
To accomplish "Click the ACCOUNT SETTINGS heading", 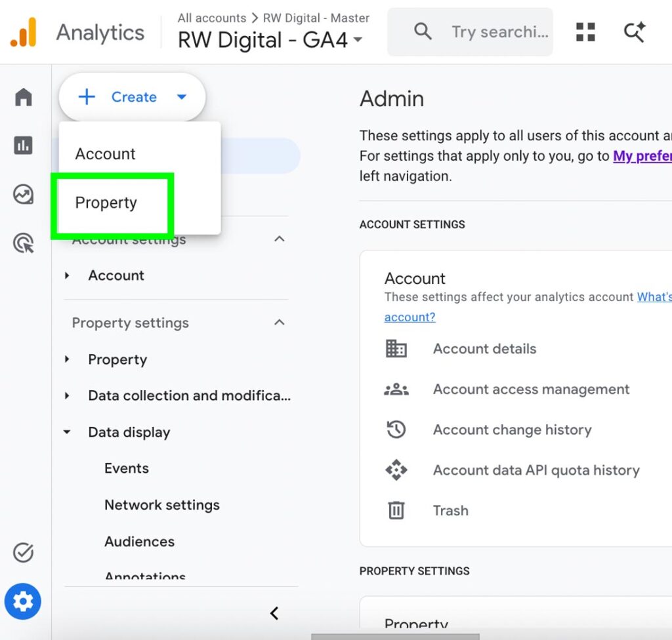I will point(412,224).
